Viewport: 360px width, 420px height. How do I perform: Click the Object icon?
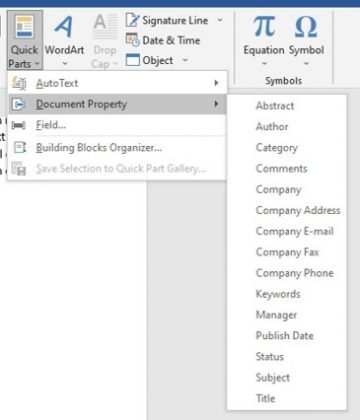132,60
